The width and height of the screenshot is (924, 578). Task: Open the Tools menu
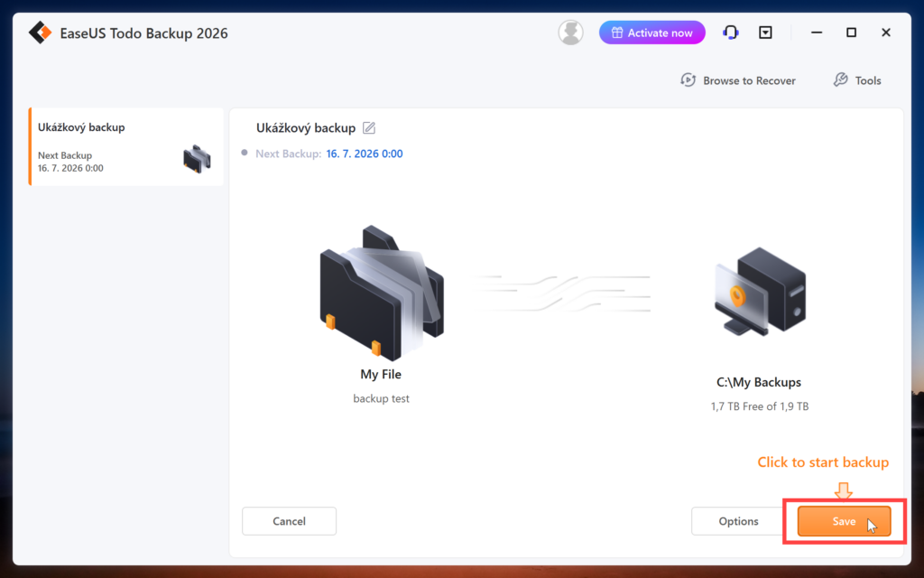tap(857, 80)
